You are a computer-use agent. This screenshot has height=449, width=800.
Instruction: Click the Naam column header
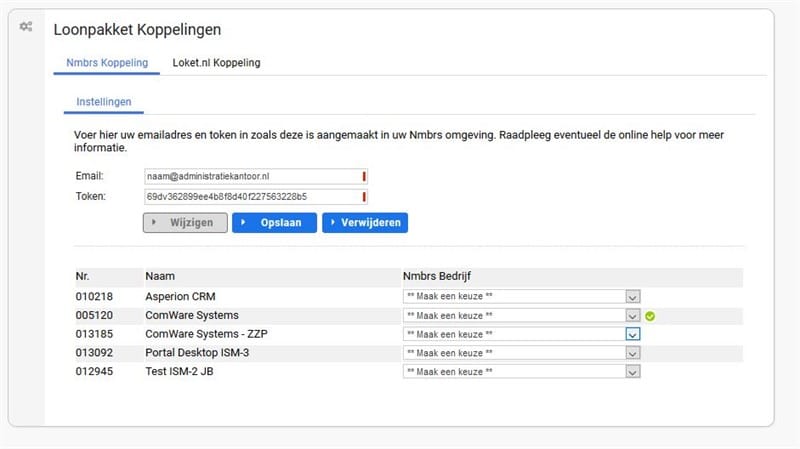[160, 276]
